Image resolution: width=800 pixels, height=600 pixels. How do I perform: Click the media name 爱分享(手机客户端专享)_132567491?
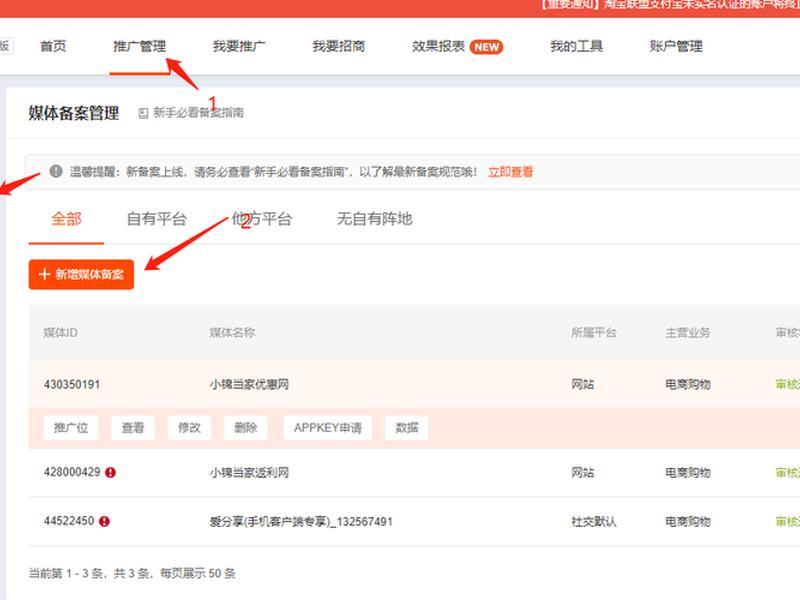(x=301, y=521)
